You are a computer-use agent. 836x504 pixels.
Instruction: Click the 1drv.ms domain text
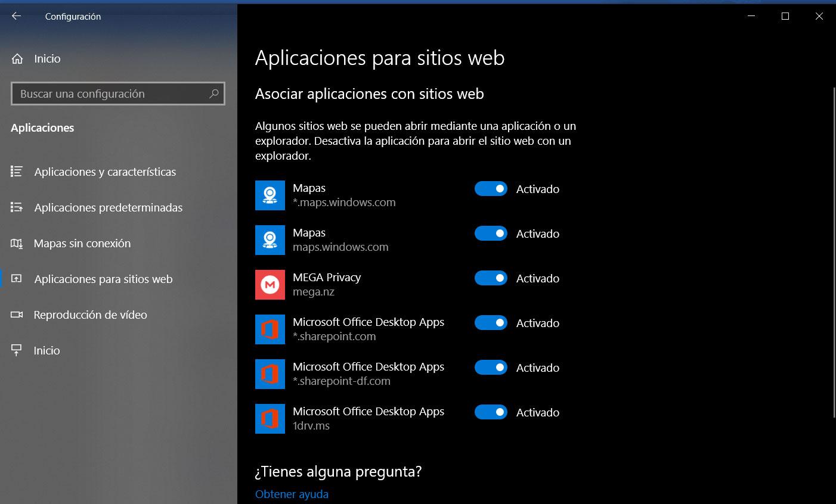311,426
